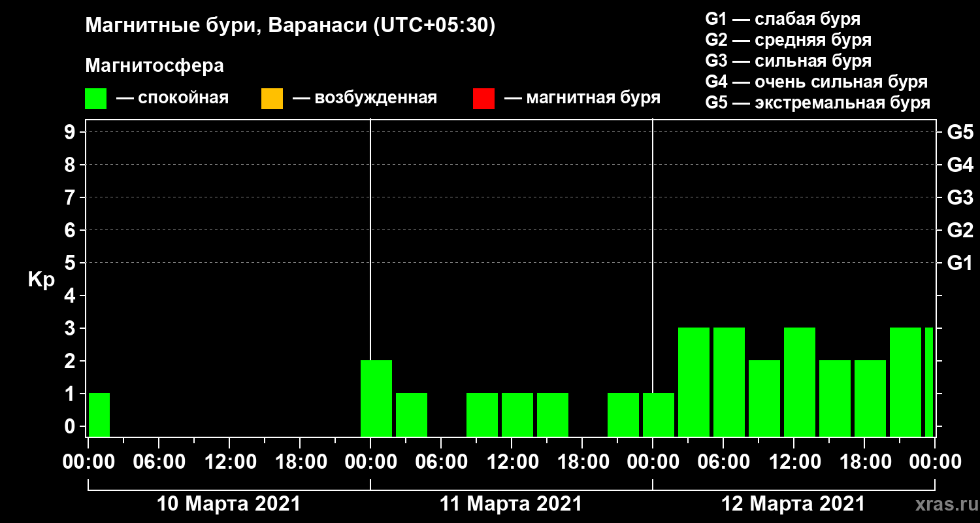Click the green спокойная legend swatch
The height and width of the screenshot is (523, 980).
tap(95, 99)
